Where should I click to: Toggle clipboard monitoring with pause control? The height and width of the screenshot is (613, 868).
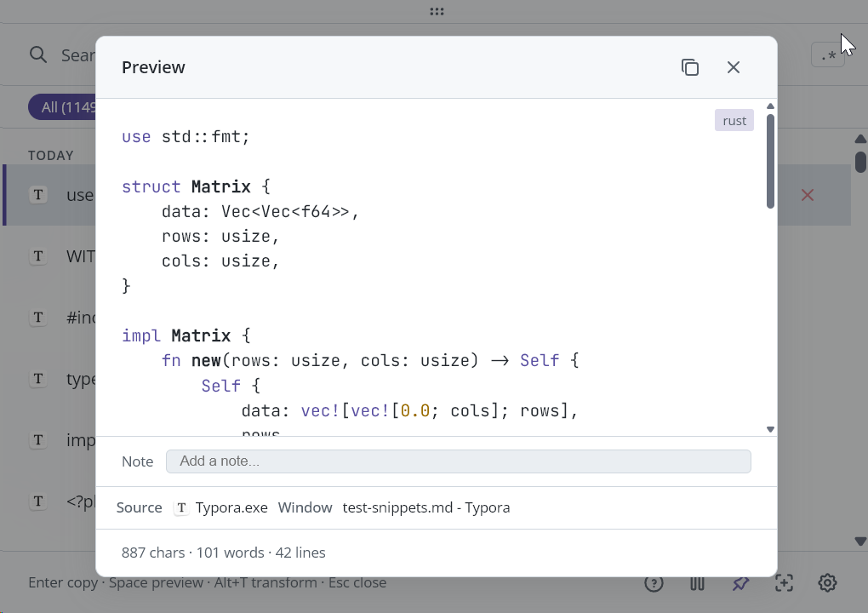697,582
